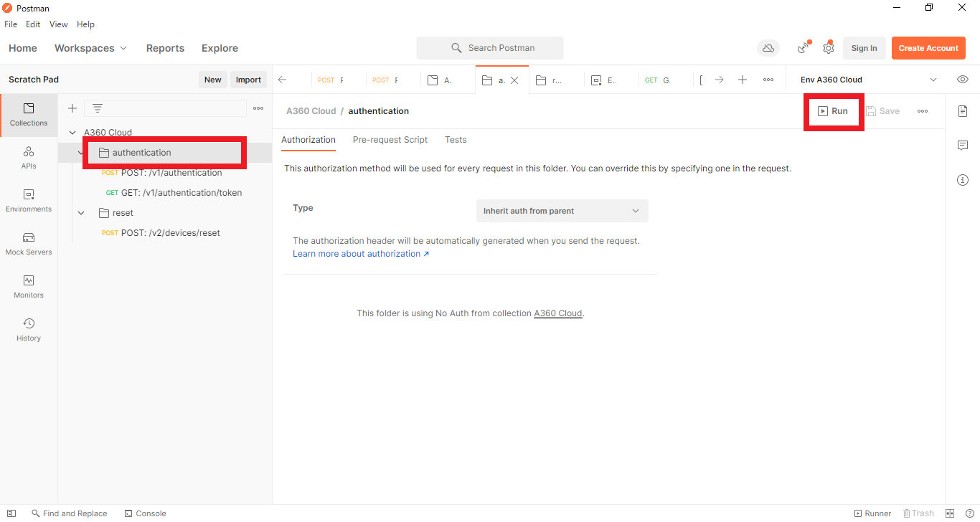980x522 pixels.
Task: Open the File menu
Action: coord(11,24)
